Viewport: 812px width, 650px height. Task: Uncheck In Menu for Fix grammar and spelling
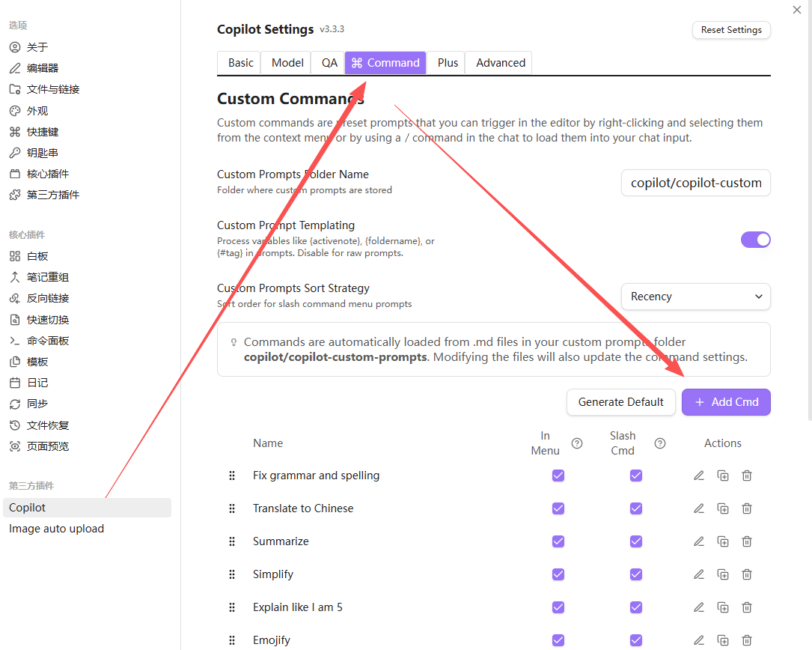pyautogui.click(x=558, y=476)
